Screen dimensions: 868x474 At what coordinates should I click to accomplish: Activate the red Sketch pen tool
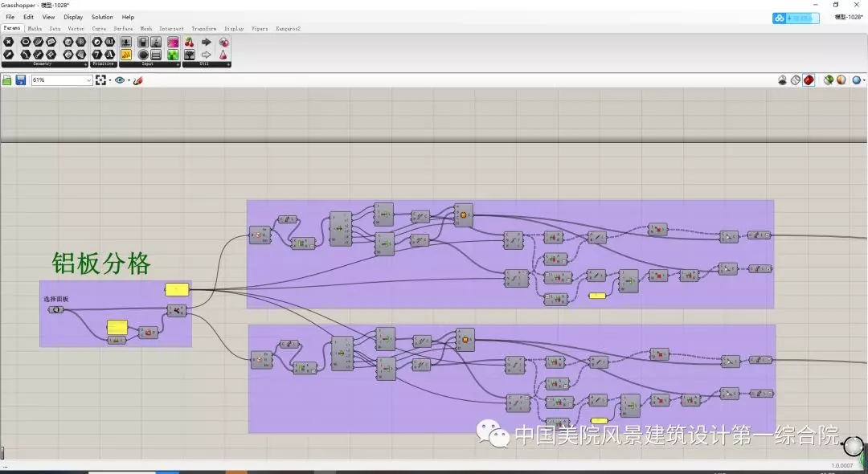click(138, 80)
